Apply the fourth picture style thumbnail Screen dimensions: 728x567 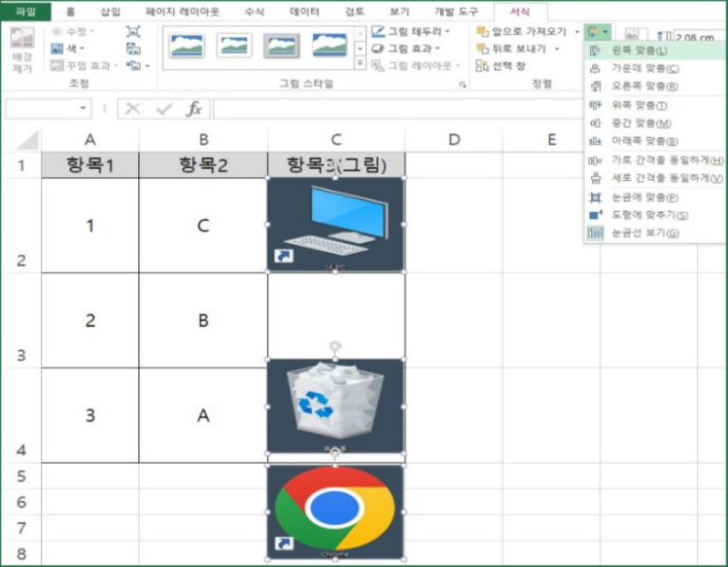329,46
